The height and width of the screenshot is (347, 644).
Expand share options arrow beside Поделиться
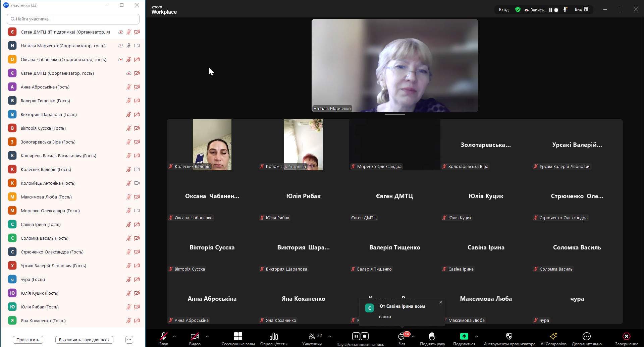pos(477,336)
